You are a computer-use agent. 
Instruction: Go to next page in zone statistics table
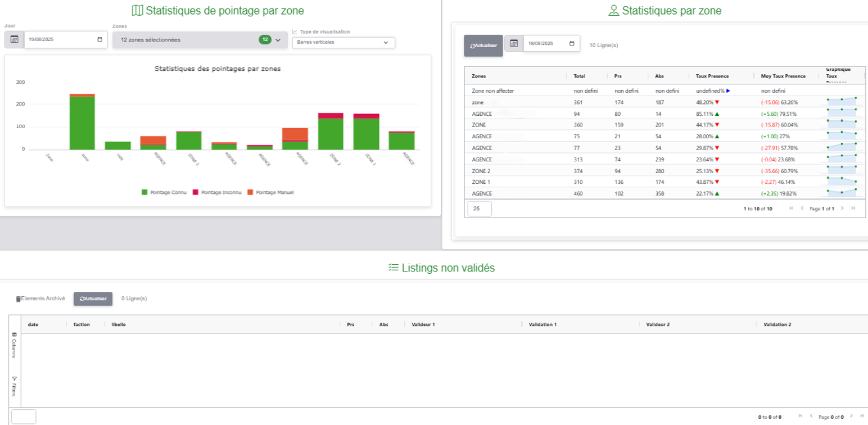coord(842,209)
